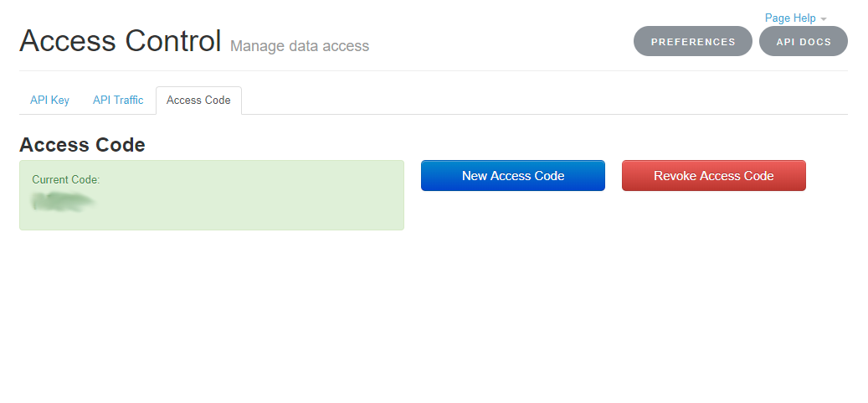Open the API DOCS button
The width and height of the screenshot is (868, 403).
pyautogui.click(x=804, y=41)
